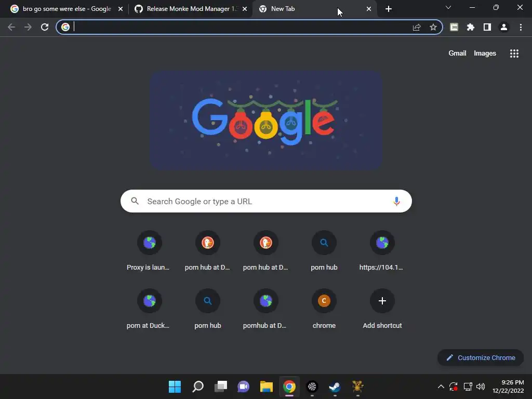Image resolution: width=532 pixels, height=399 pixels.
Task: Open the volume control in the tray
Action: [481, 387]
